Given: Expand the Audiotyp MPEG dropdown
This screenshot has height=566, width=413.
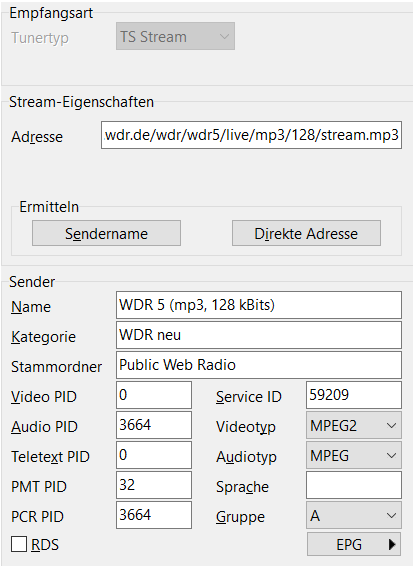Looking at the screenshot, I should click(354, 455).
